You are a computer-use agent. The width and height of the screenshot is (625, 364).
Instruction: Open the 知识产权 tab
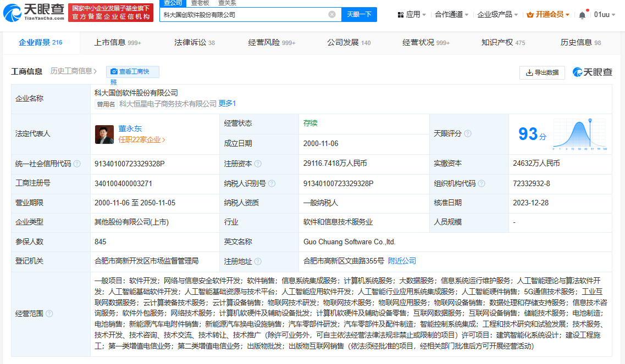[502, 43]
